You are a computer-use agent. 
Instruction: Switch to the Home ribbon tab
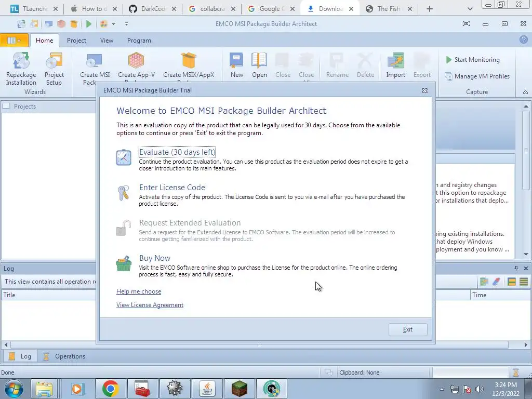coord(45,41)
